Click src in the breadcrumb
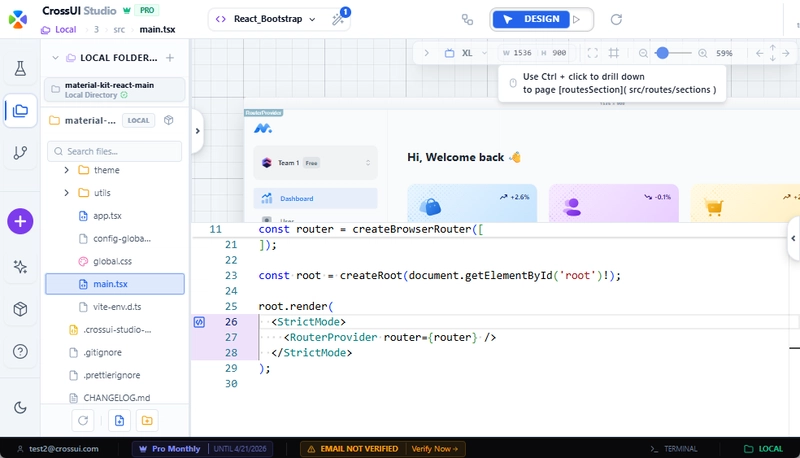This screenshot has width=800, height=458. pos(119,30)
